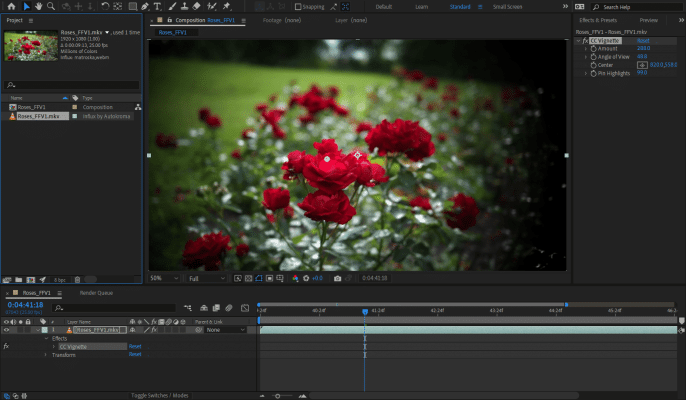686x400 pixels.
Task: Click the Amount stopwatch icon
Action: (x=593, y=48)
